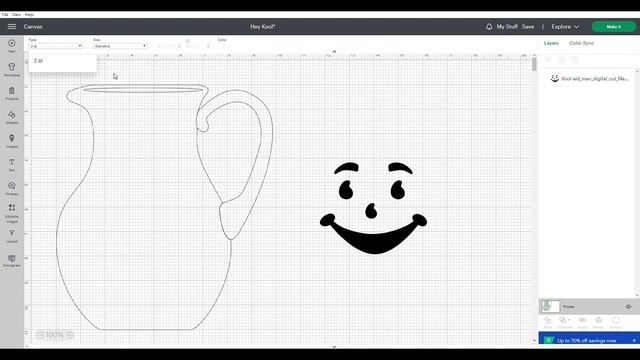The image size is (640, 360).
Task: Select the Text tool
Action: tap(12, 164)
